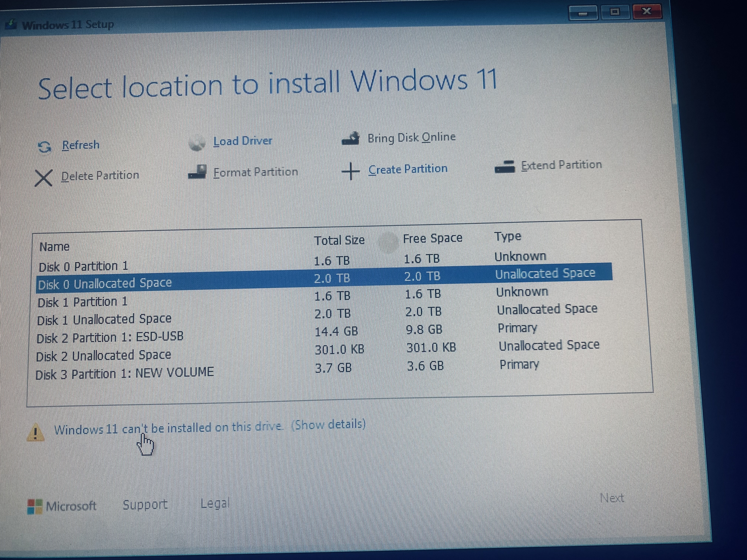Click the Windows 11 Setup title bar icon

click(x=11, y=25)
